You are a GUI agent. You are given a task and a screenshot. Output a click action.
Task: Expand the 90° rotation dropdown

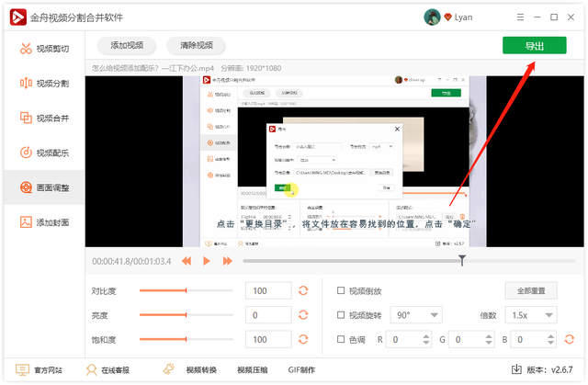click(416, 315)
